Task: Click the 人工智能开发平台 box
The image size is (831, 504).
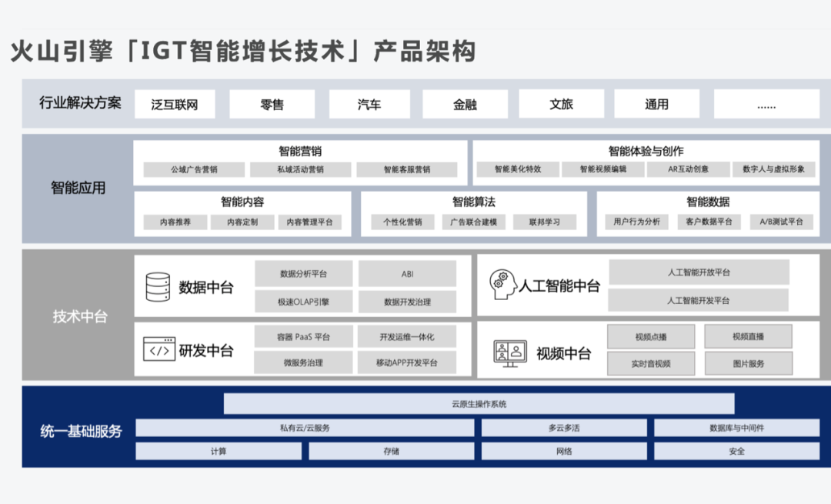Action: [x=699, y=301]
